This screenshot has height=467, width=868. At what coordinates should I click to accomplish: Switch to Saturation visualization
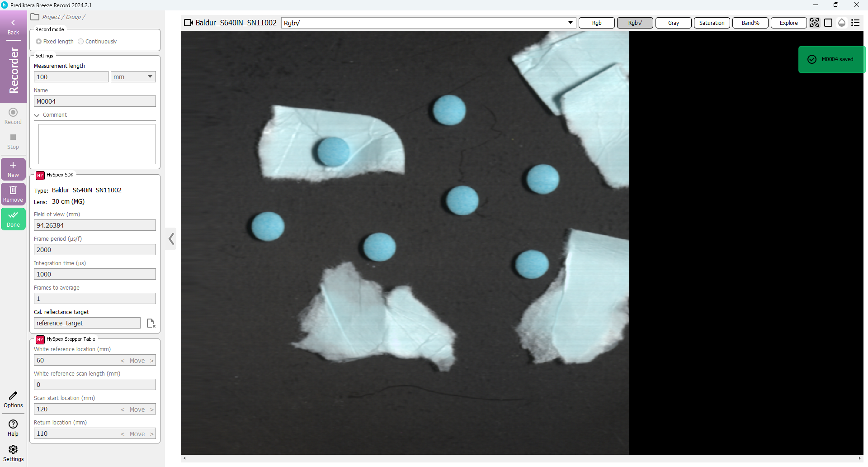712,23
